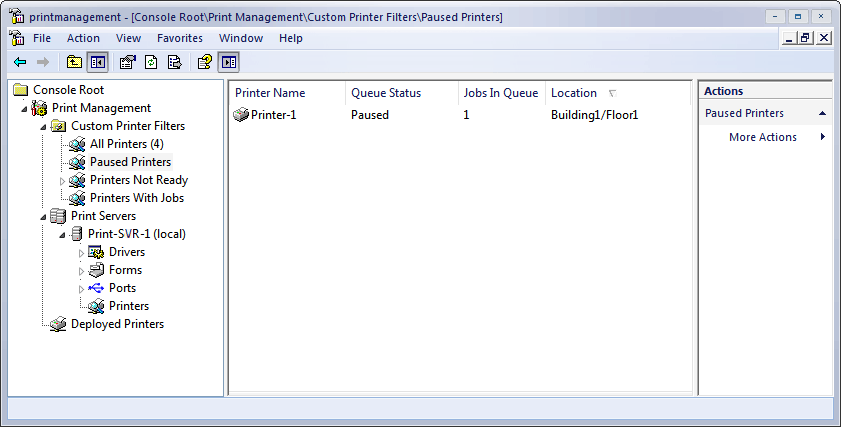The width and height of the screenshot is (841, 427).
Task: Click the Custom Printer Filters folder icon
Action: tap(58, 126)
